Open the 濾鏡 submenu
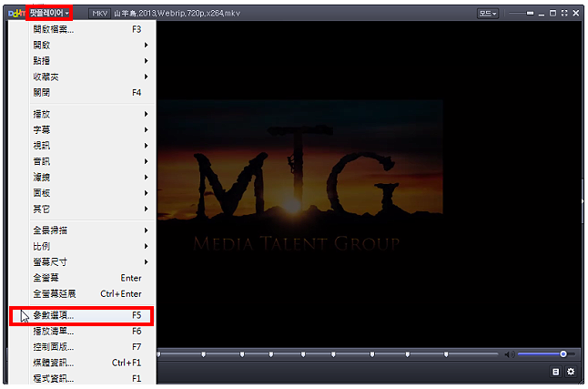588x389 pixels. (82, 178)
